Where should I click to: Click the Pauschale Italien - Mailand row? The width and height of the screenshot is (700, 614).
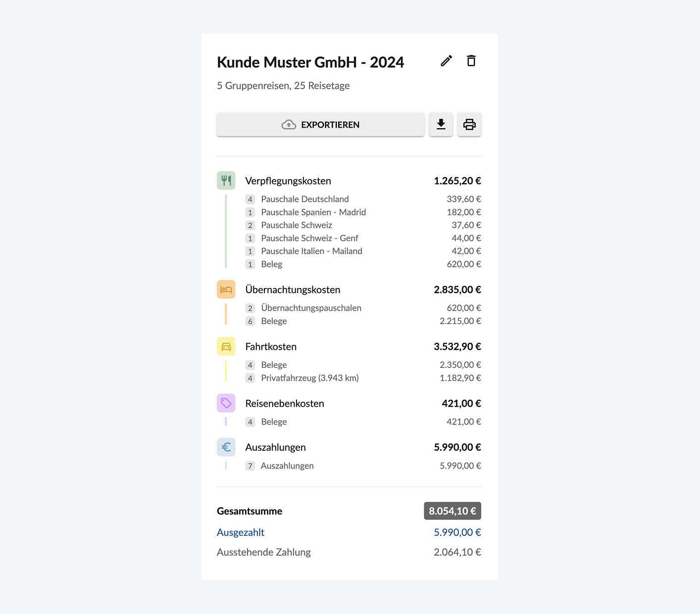coord(311,251)
